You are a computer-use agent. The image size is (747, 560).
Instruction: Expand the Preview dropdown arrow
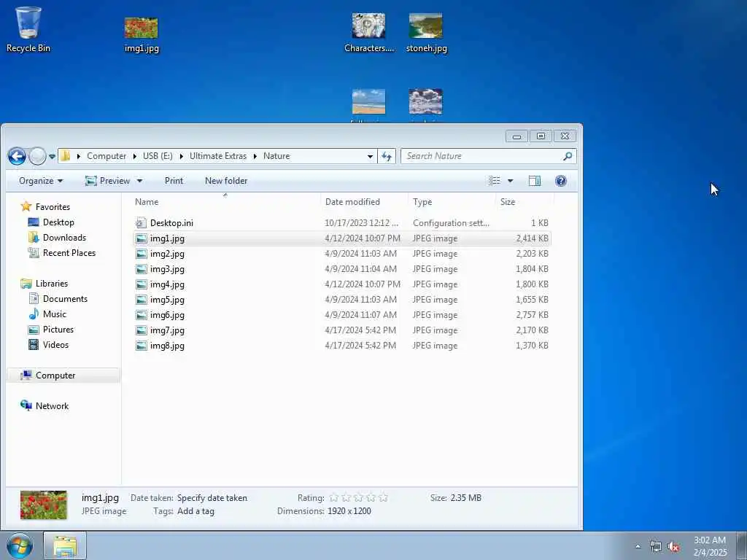tap(139, 181)
